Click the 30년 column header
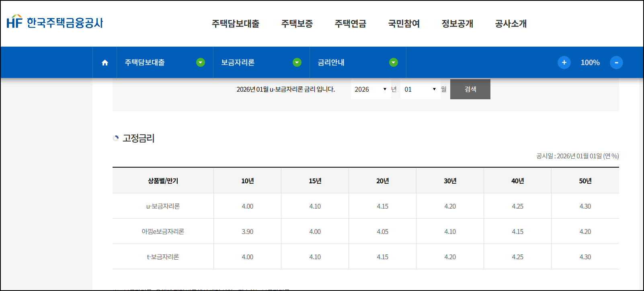This screenshot has width=644, height=291. (450, 181)
